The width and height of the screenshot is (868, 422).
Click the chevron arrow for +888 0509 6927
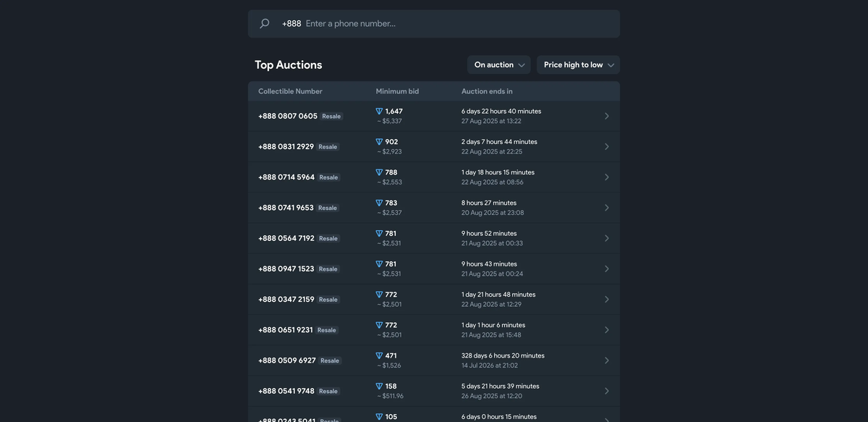(607, 360)
